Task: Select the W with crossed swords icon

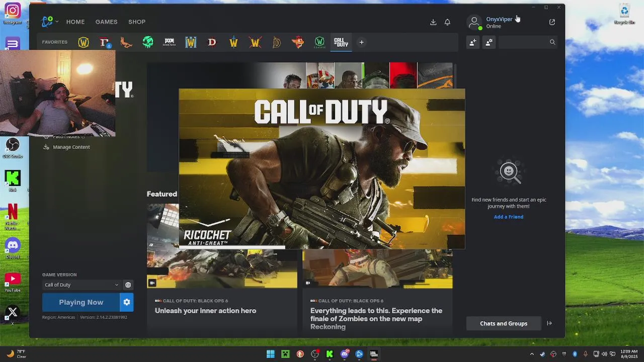Action: click(x=255, y=42)
